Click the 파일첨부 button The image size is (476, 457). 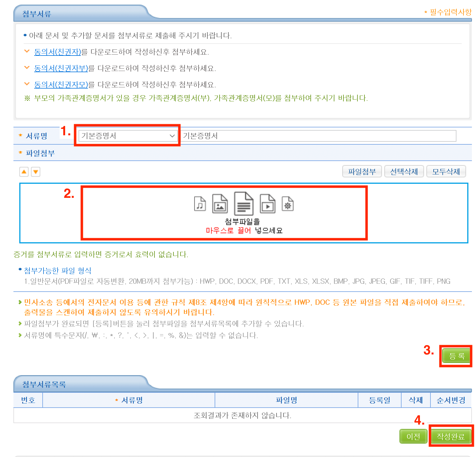coord(362,172)
